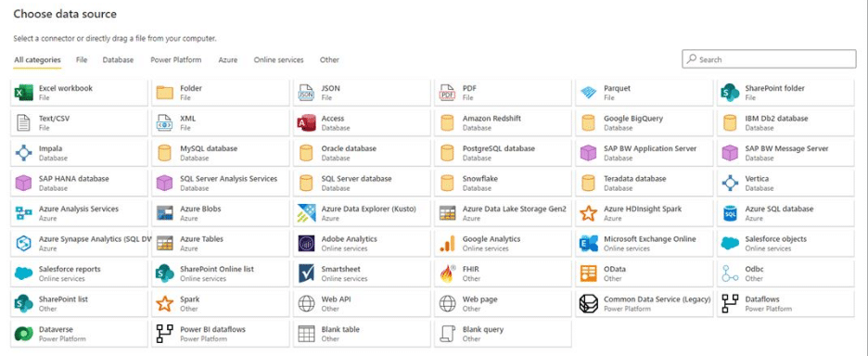The width and height of the screenshot is (868, 356).
Task: Switch to the Database category tab
Action: click(x=118, y=59)
